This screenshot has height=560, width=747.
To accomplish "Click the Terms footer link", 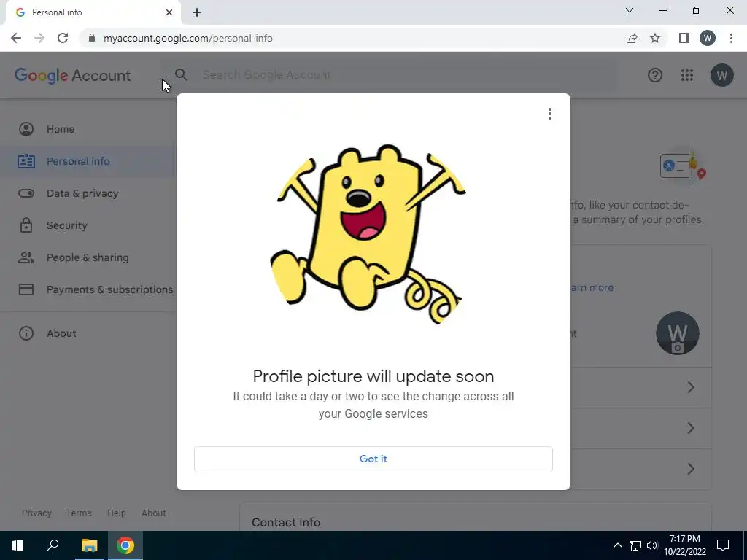I will tap(79, 513).
